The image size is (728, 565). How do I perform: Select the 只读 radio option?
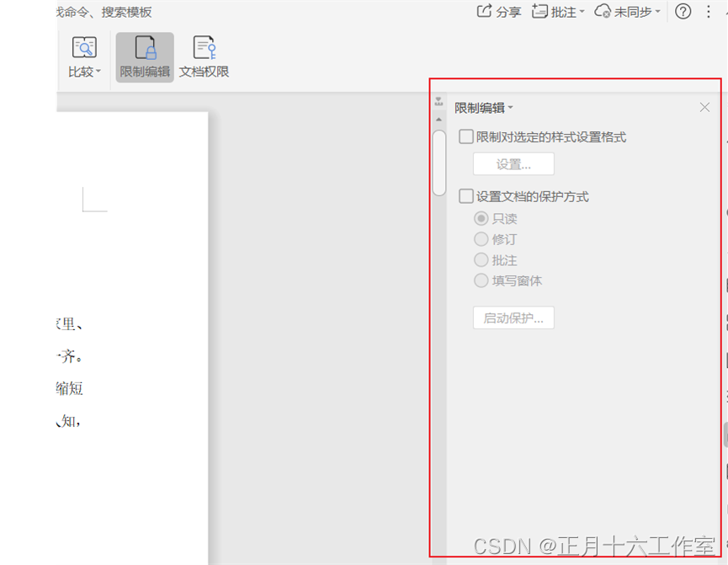[481, 218]
